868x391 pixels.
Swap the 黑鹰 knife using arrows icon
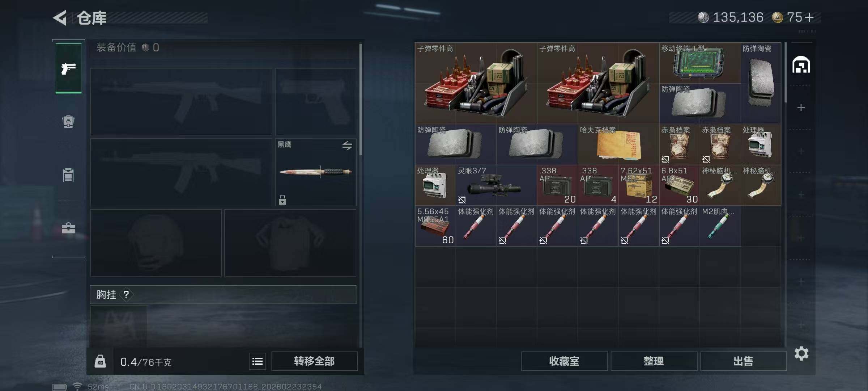coord(347,146)
